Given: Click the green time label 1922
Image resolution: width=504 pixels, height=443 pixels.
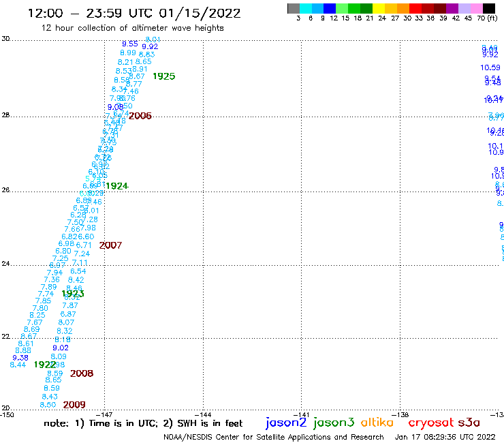Looking at the screenshot, I should coord(46,365).
